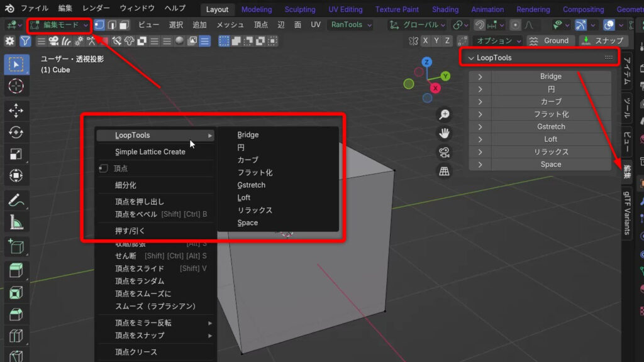The image size is (644, 362).
Task: Toggle X-Ray mode in the header
Action: 631,25
